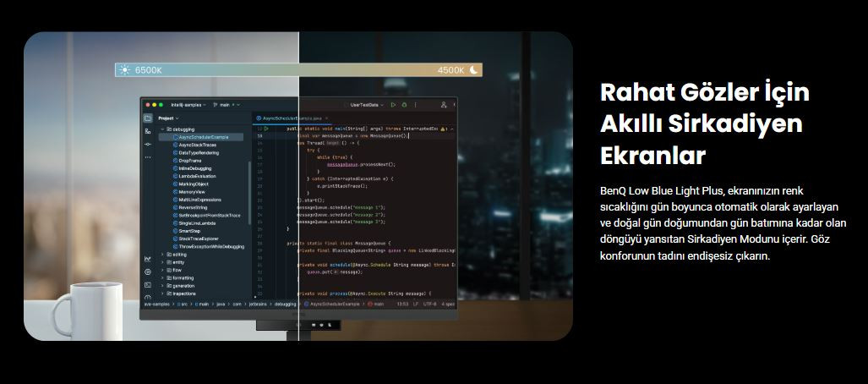Click the Services icon in left sidebar
The width and height of the screenshot is (868, 384).
tap(148, 272)
